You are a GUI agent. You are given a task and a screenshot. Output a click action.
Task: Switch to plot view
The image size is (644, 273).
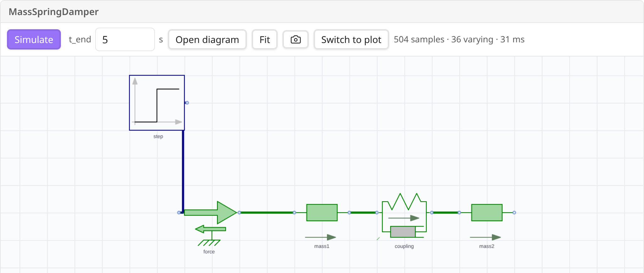click(351, 40)
